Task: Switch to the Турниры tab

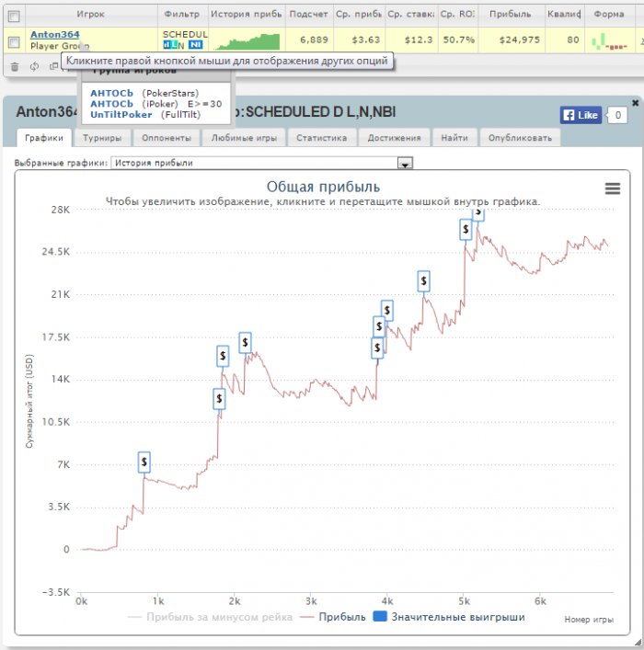Action: (x=102, y=138)
